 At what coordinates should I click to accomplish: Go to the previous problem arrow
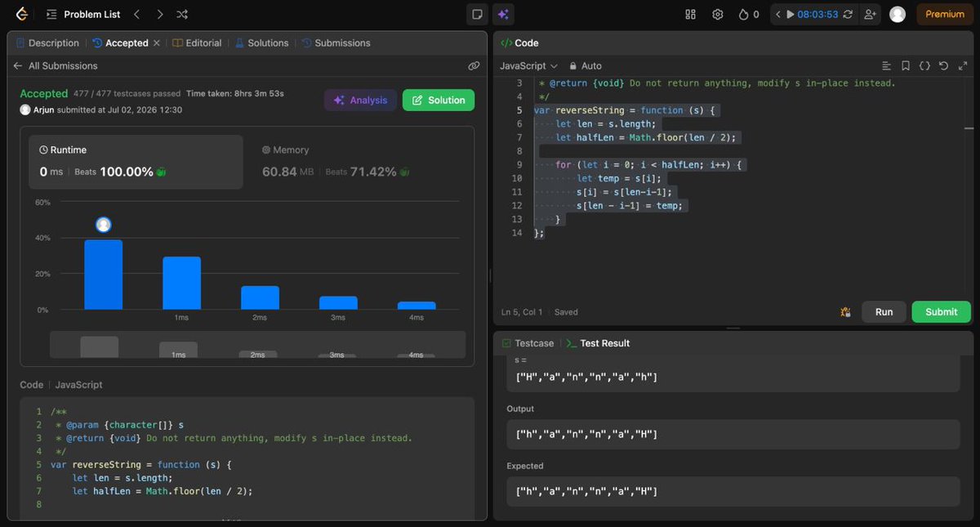pyautogui.click(x=136, y=14)
